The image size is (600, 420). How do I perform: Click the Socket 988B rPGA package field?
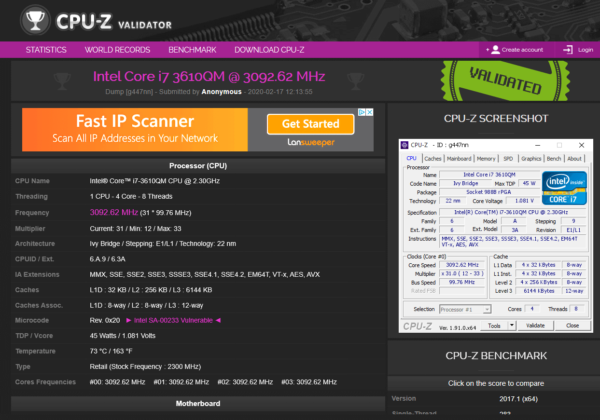pos(489,192)
